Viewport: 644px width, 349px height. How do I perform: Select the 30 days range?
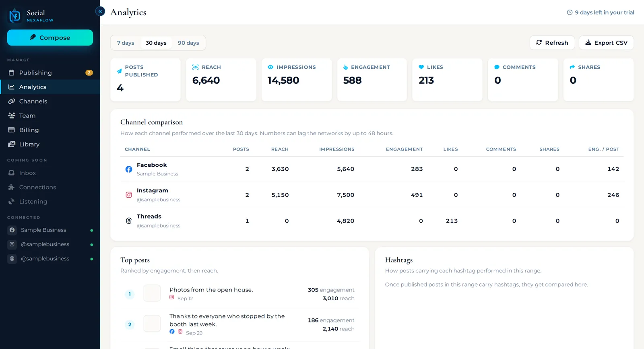click(x=156, y=43)
